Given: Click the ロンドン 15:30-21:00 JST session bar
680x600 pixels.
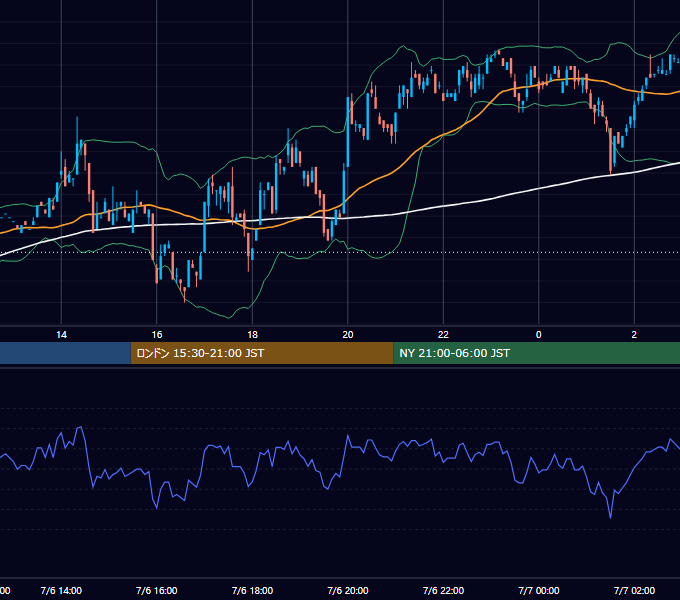Looking at the screenshot, I should point(262,353).
